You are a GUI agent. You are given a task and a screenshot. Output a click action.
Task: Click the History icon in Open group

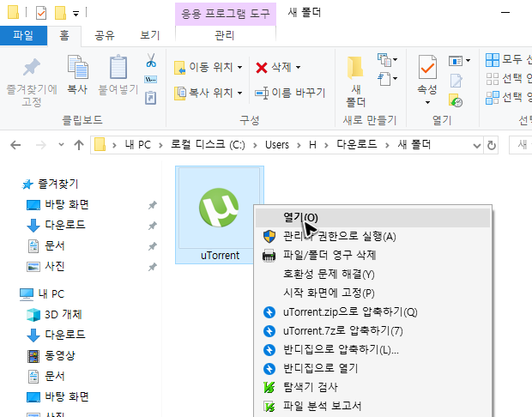pyautogui.click(x=456, y=100)
